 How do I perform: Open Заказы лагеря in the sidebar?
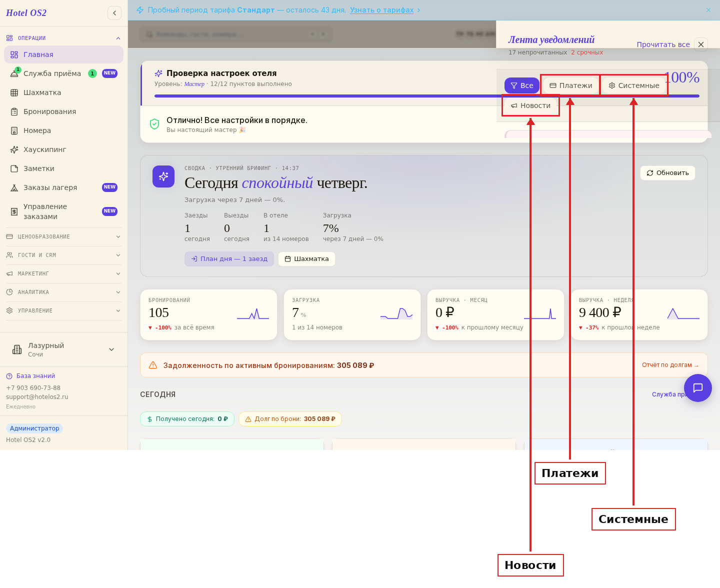63,187
